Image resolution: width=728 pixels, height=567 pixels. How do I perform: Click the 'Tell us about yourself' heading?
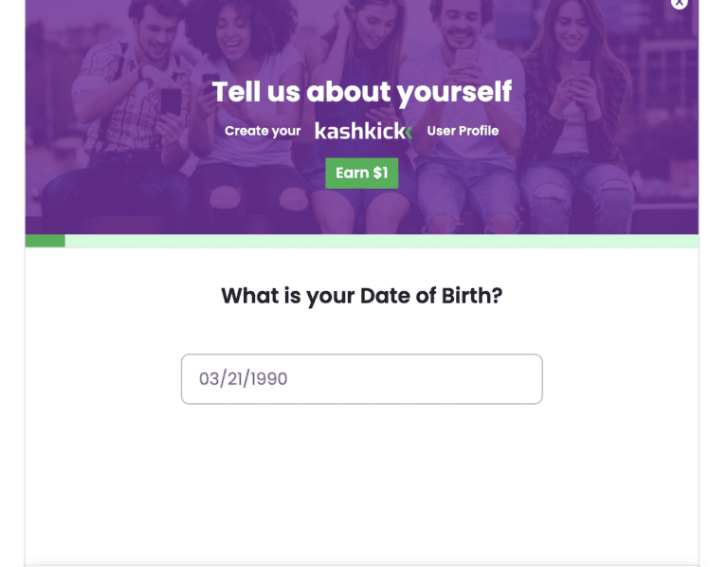click(361, 92)
